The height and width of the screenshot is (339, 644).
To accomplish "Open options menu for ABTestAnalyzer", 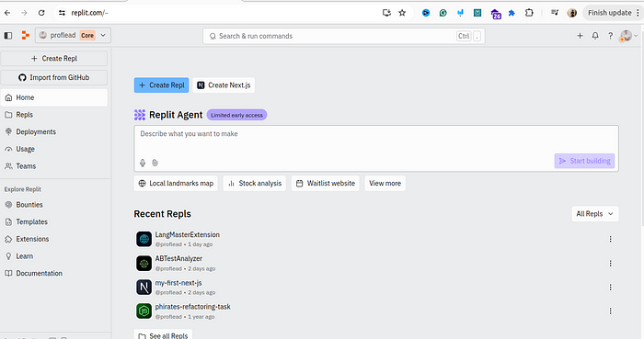I will (x=610, y=263).
